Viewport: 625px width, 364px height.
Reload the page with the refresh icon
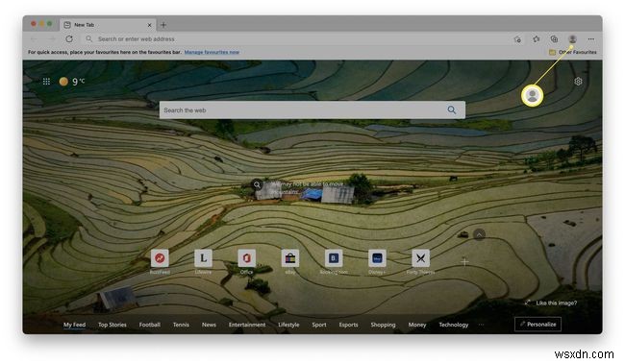pyautogui.click(x=69, y=38)
